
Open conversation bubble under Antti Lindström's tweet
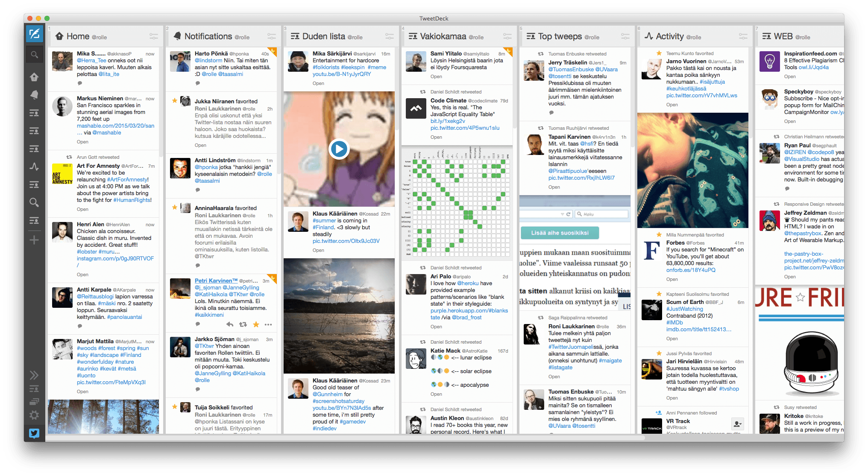197,190
